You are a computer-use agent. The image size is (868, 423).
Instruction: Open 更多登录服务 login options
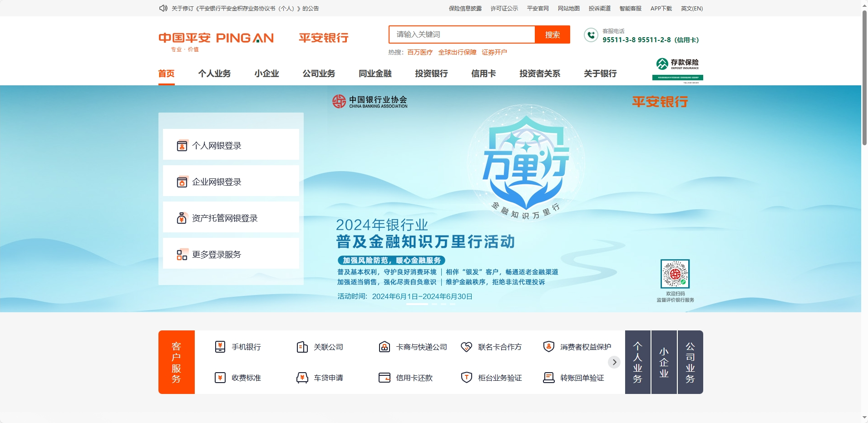tap(231, 254)
